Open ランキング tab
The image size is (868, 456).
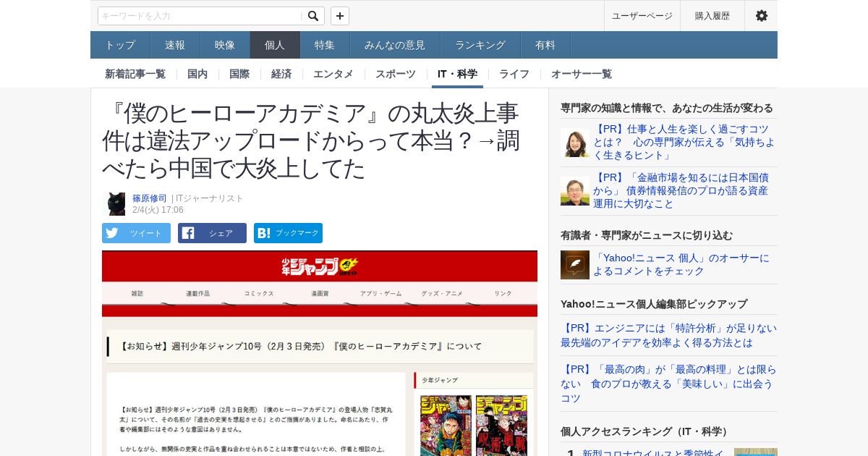click(480, 45)
